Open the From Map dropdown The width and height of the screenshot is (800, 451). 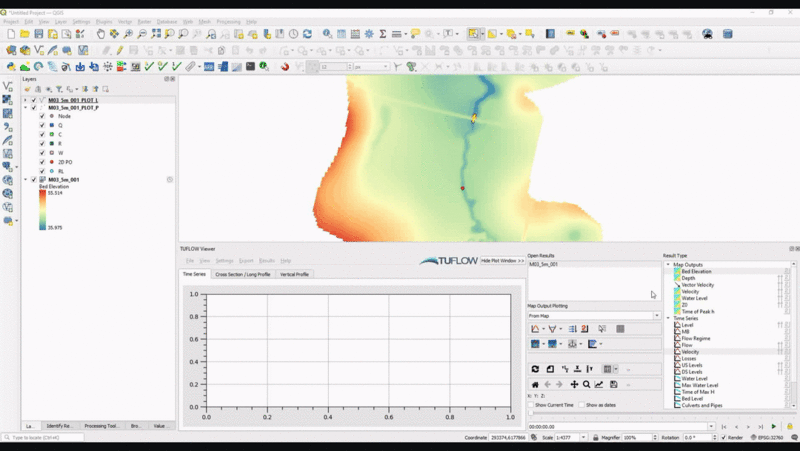click(x=594, y=316)
